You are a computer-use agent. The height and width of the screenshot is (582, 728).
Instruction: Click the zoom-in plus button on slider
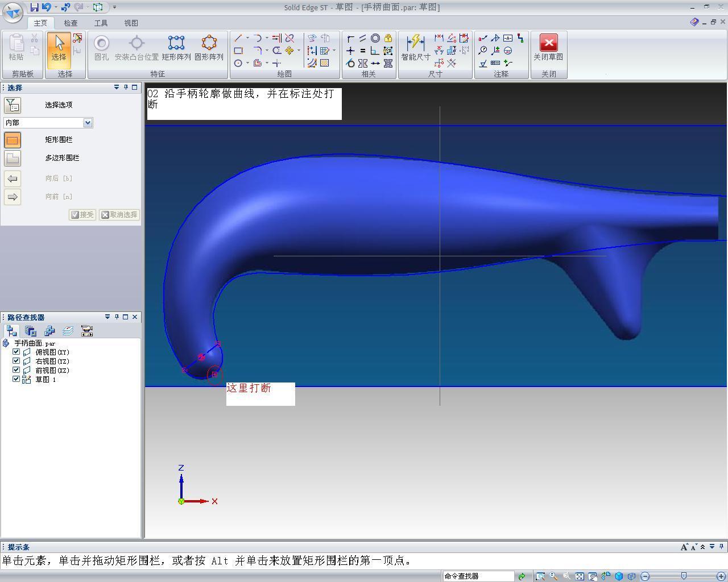click(721, 576)
